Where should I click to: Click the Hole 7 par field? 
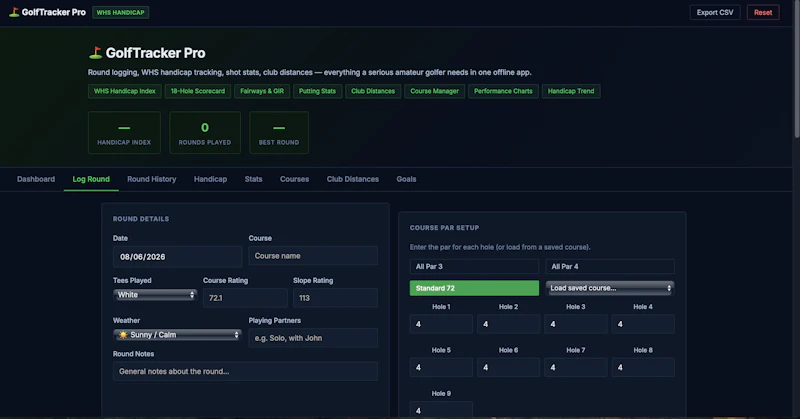[576, 367]
